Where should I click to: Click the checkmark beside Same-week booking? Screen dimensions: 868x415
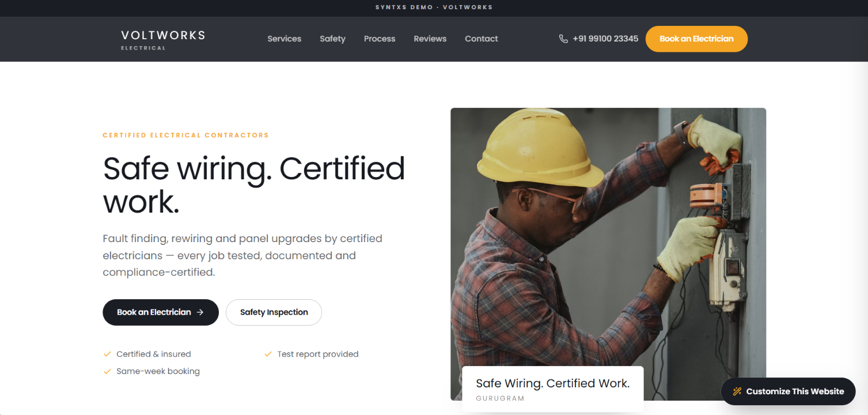tap(107, 371)
